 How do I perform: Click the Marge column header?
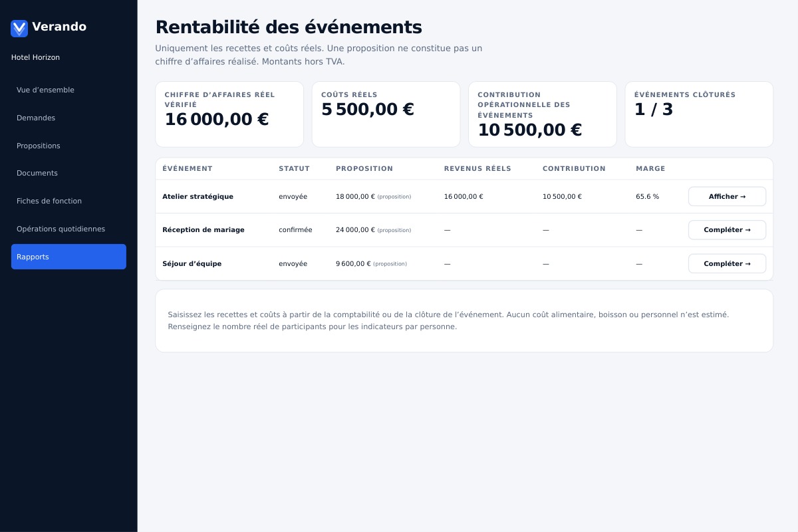pyautogui.click(x=650, y=169)
